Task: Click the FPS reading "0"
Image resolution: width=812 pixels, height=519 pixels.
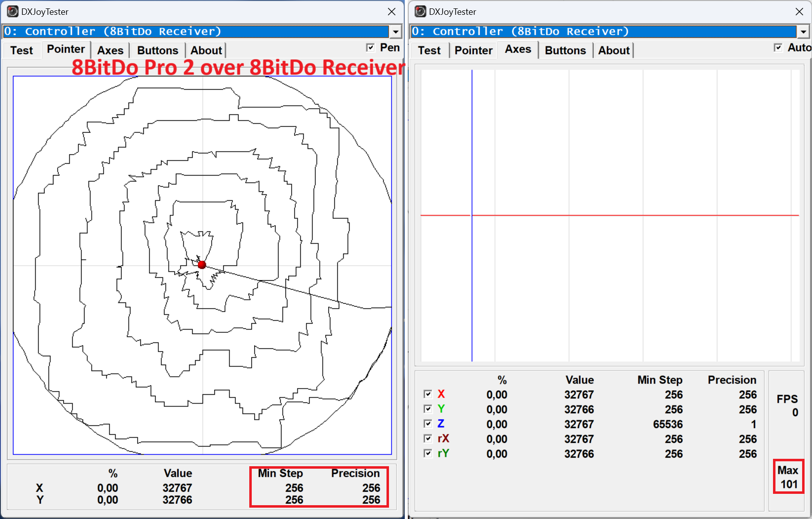Action: pyautogui.click(x=795, y=412)
